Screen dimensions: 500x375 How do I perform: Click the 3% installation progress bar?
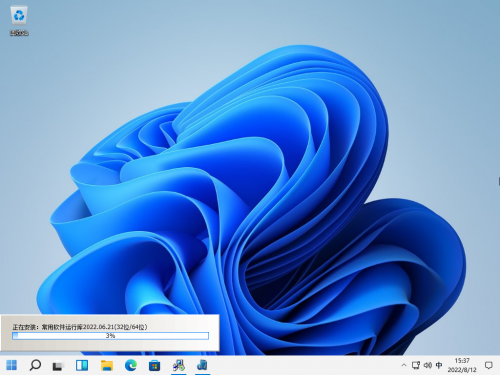(x=110, y=336)
